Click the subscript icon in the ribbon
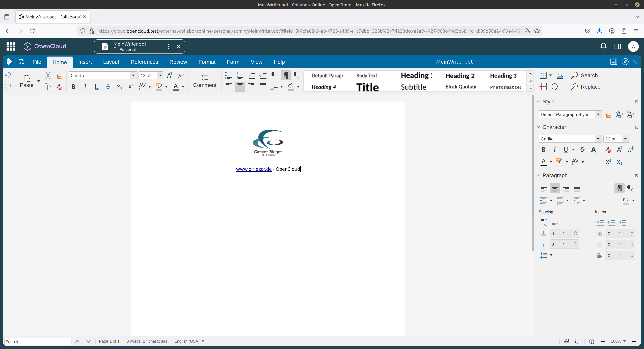Image resolution: width=644 pixels, height=349 pixels. (120, 87)
